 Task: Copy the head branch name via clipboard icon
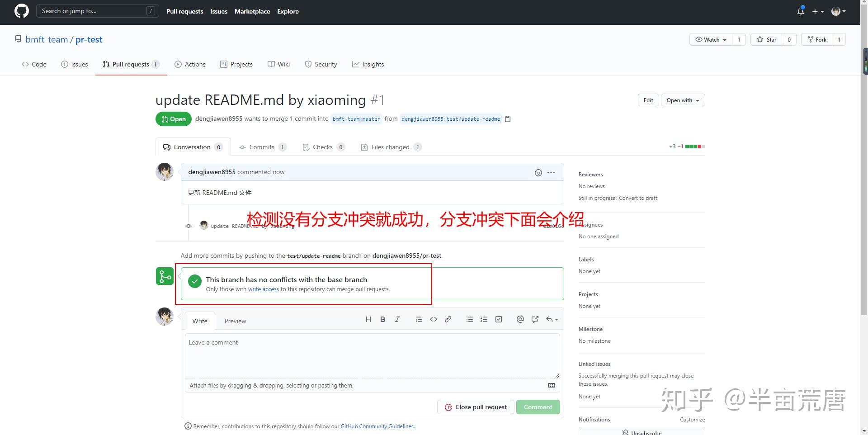coord(508,119)
